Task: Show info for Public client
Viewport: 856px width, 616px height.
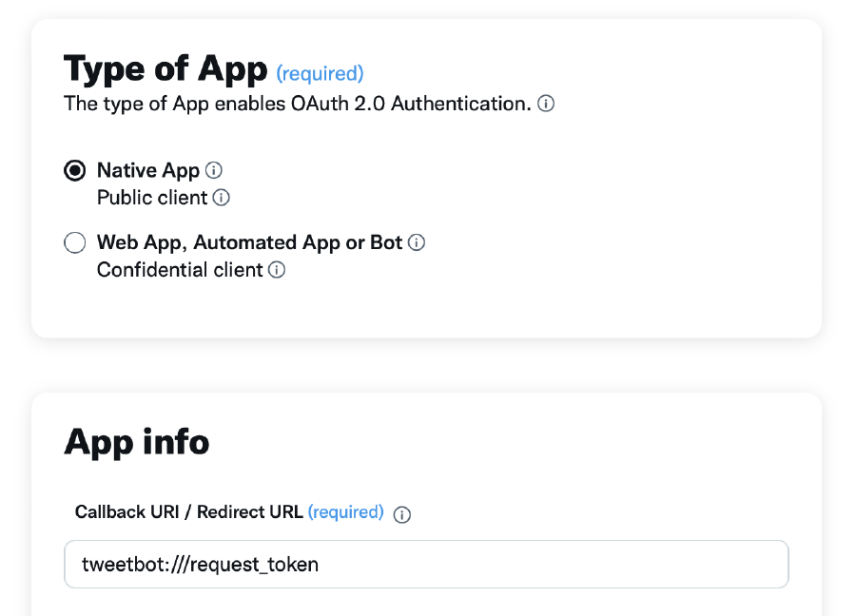Action: (221, 198)
